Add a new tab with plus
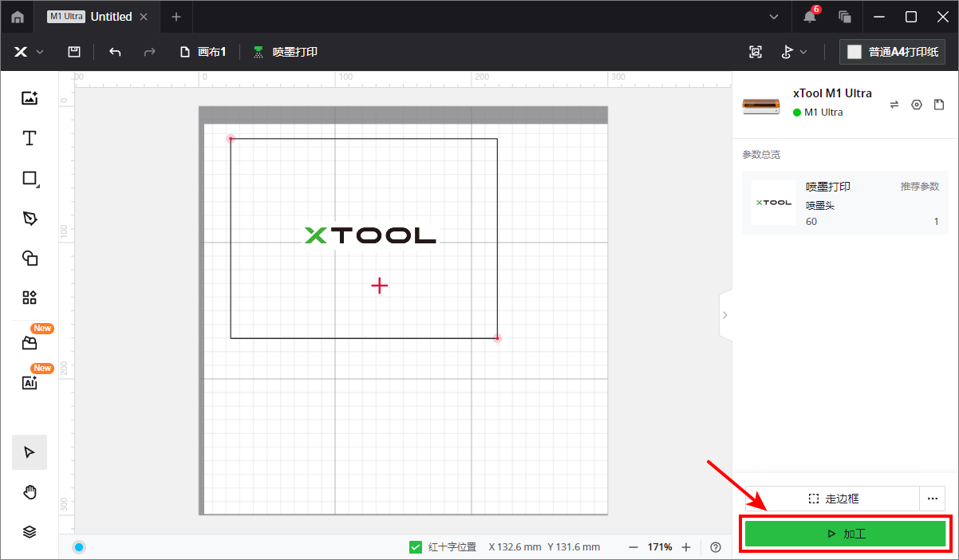Screen dimensions: 959x560 click(x=176, y=17)
